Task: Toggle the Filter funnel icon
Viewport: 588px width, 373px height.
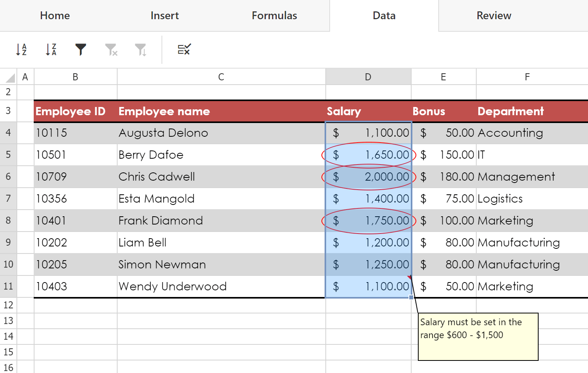Action: coord(81,49)
